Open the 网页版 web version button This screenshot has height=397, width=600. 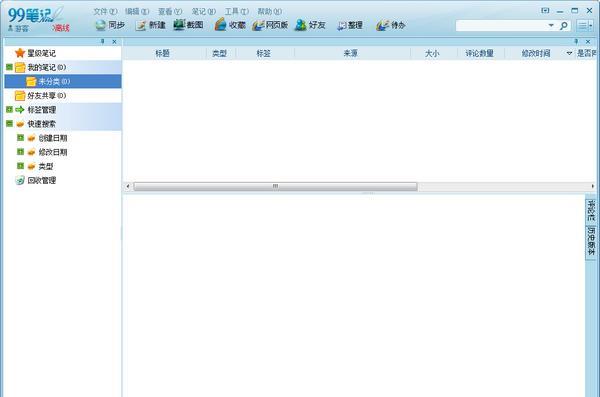tap(270, 25)
